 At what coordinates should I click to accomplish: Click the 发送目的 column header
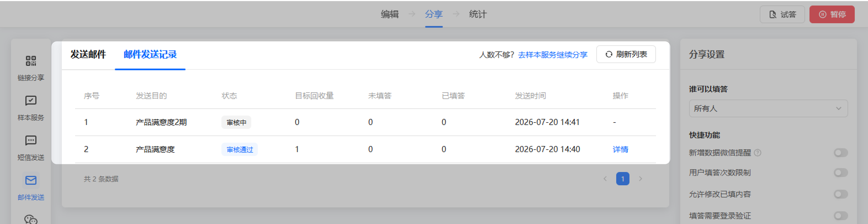pos(151,96)
